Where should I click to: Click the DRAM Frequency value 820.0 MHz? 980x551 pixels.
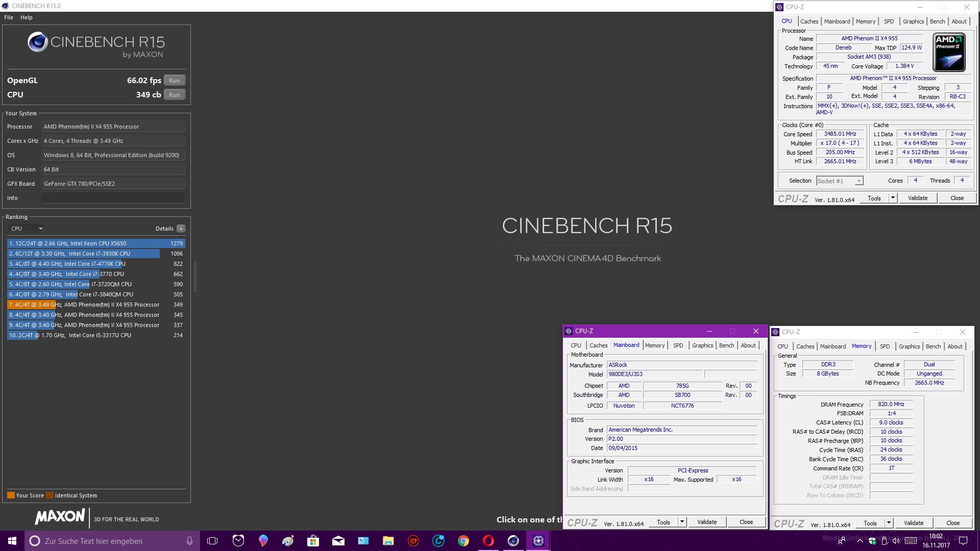point(891,404)
